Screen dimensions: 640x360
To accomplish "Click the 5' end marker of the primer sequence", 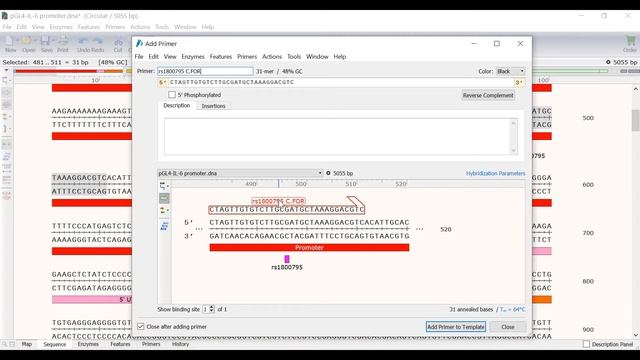I will [x=163, y=82].
